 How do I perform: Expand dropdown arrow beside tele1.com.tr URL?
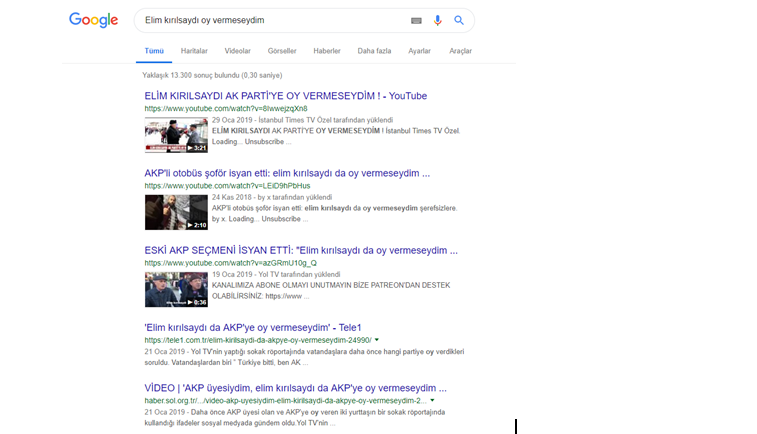click(x=377, y=340)
